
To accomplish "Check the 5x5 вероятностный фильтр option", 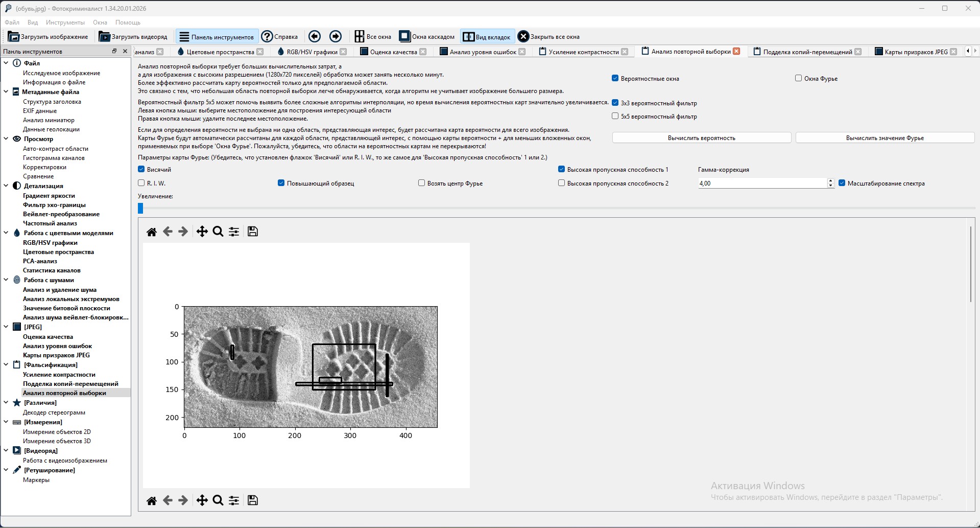I will tap(615, 116).
